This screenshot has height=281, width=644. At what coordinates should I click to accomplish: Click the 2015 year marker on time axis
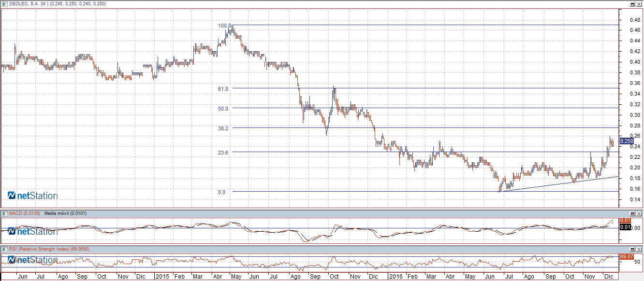(x=162, y=277)
